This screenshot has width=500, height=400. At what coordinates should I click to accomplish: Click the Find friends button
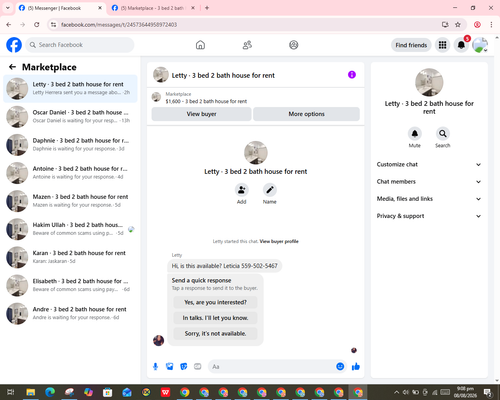click(x=411, y=45)
